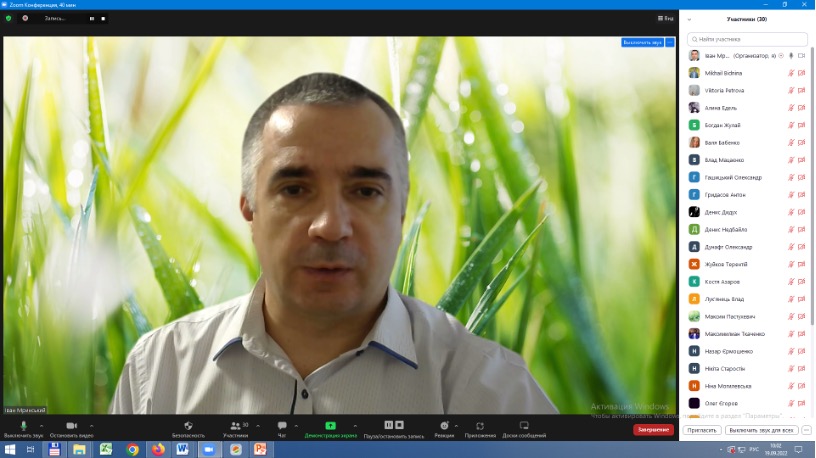
Task: Pause recording using top bar pause icon
Action: (92, 18)
